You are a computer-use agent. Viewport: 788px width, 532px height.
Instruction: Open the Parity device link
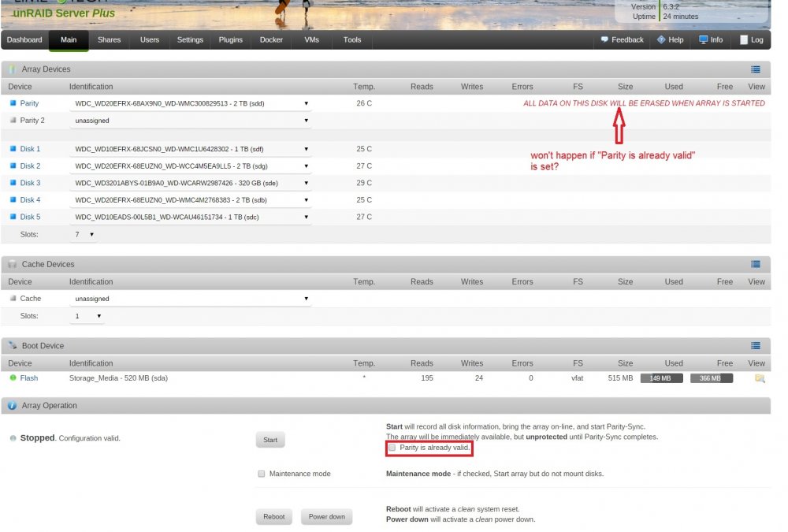tap(29, 103)
